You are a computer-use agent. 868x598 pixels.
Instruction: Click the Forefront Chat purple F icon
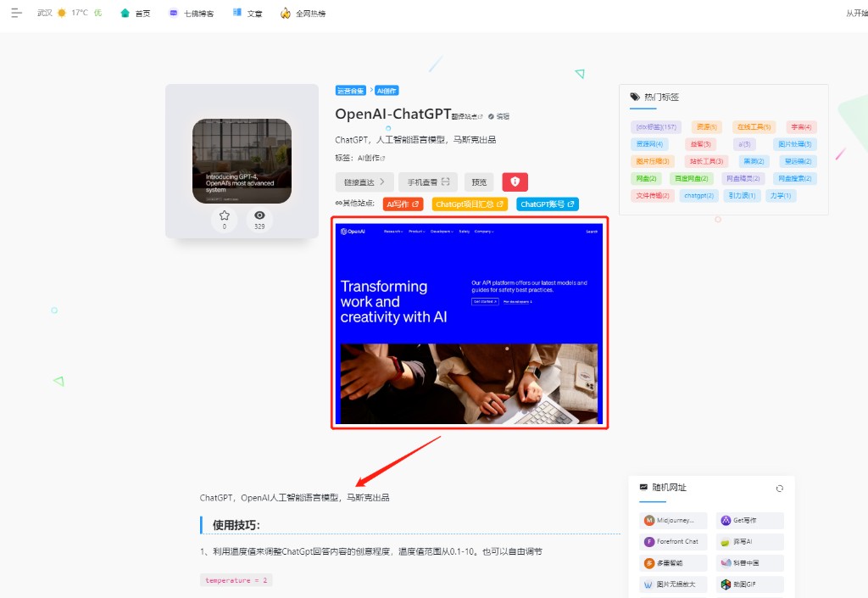[649, 541]
